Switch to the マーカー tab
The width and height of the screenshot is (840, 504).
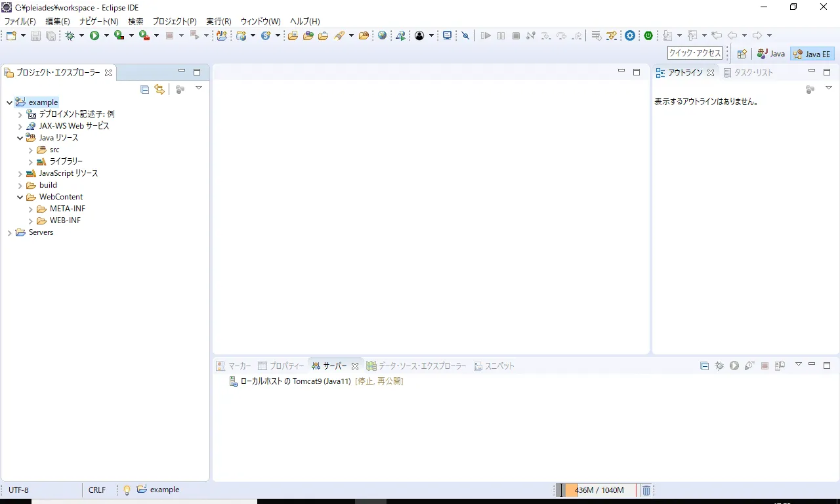click(x=234, y=366)
